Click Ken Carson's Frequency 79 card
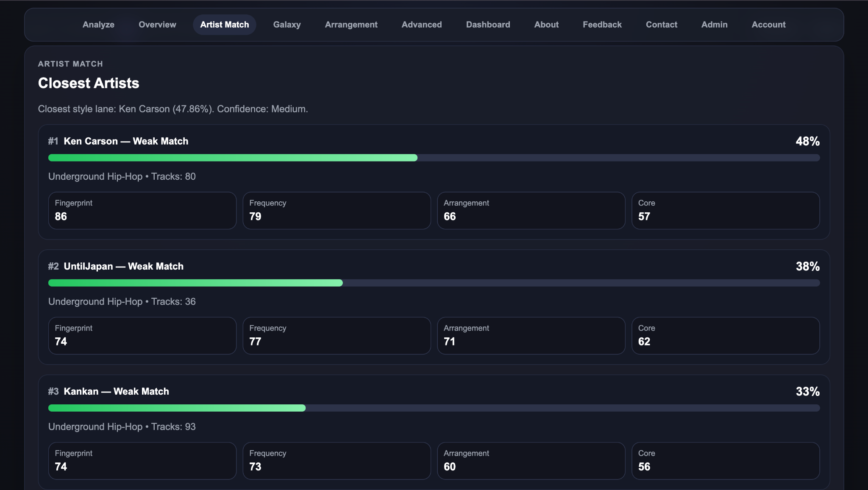This screenshot has height=490, width=868. pyautogui.click(x=337, y=211)
